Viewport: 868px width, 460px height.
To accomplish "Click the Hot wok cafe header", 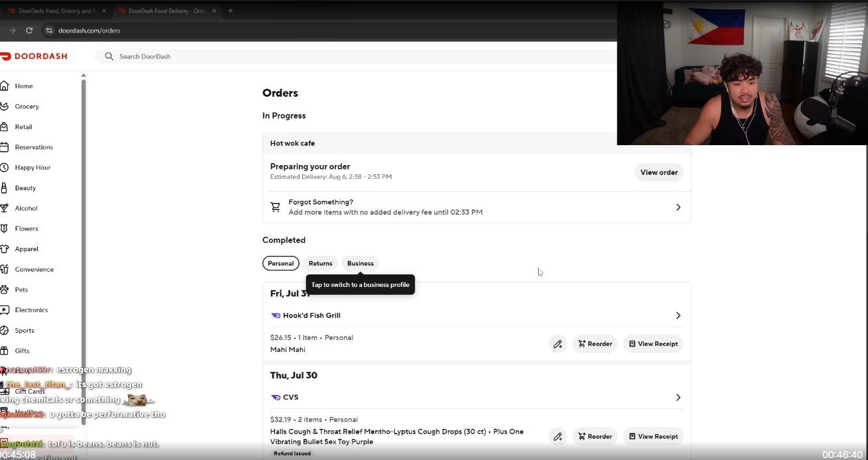I will point(292,143).
